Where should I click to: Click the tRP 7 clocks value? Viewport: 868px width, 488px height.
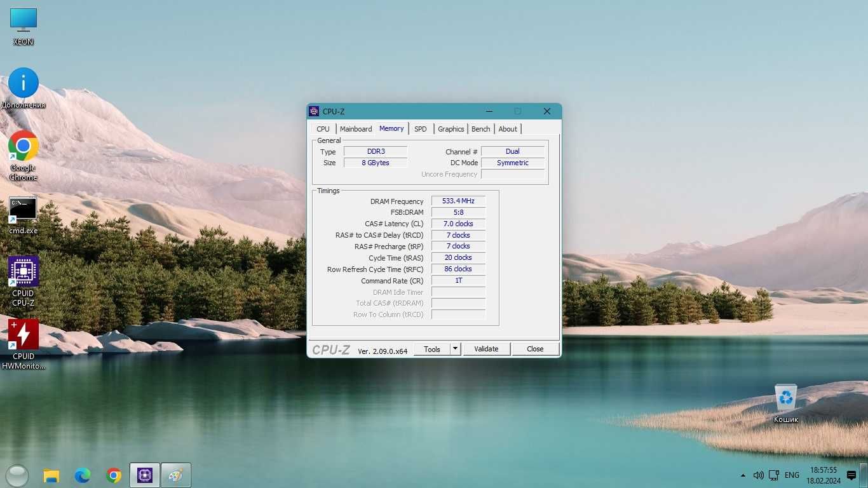pyautogui.click(x=458, y=246)
